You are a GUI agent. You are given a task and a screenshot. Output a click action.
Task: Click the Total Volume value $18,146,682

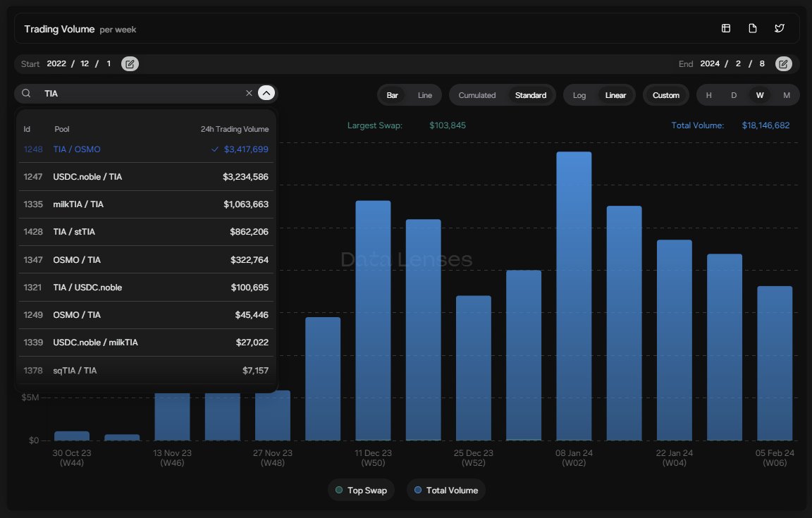(765, 125)
